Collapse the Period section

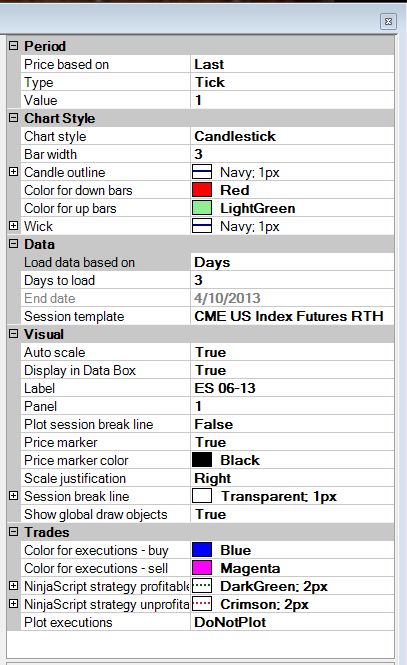pyautogui.click(x=14, y=45)
